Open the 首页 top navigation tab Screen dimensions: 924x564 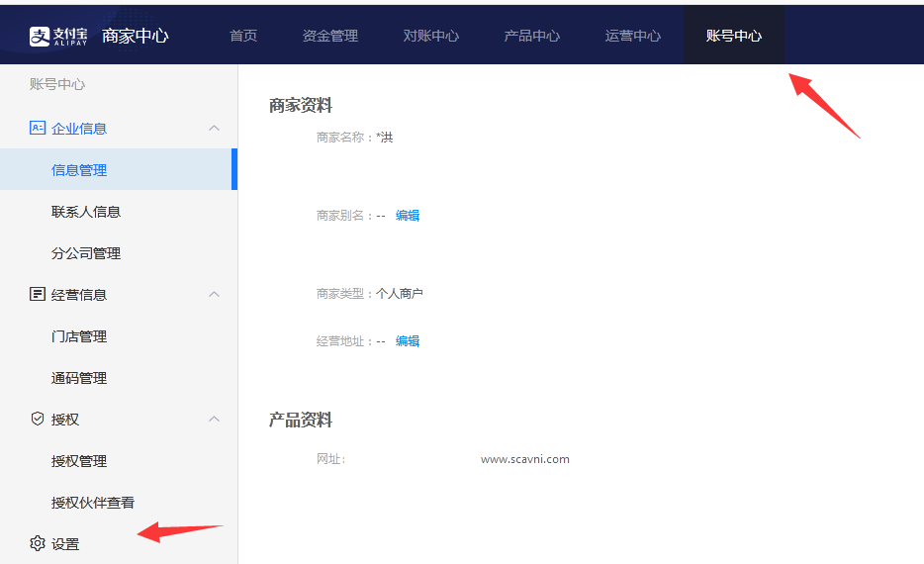pyautogui.click(x=243, y=36)
